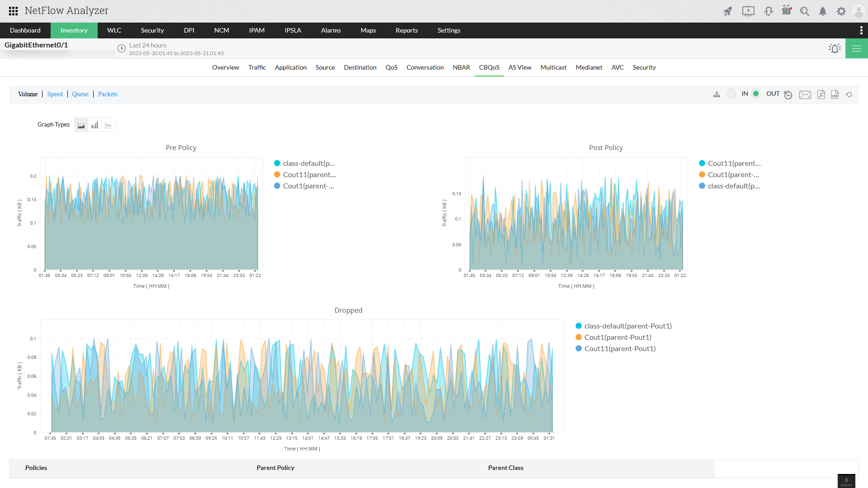868x488 pixels.
Task: Open the Alarms menu item
Action: tap(330, 30)
